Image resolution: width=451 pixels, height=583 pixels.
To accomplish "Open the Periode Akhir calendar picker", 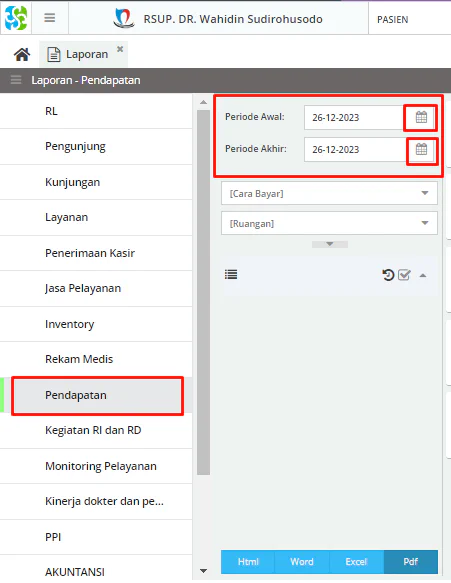I will coord(421,149).
